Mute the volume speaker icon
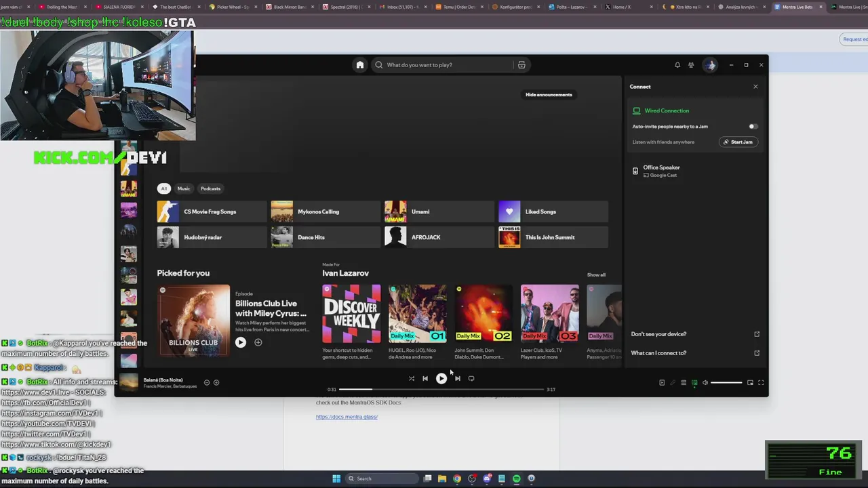 coord(705,383)
